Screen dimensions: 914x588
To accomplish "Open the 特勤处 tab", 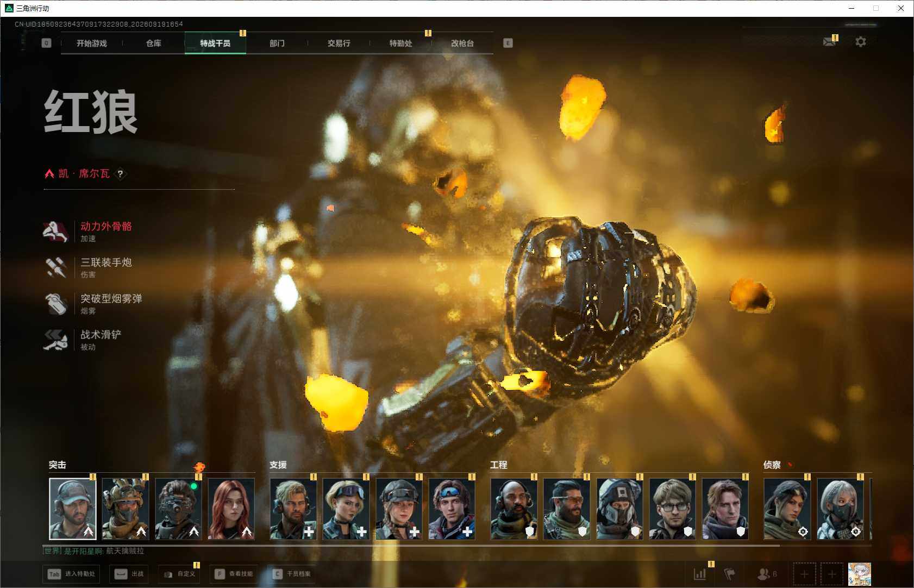I will pyautogui.click(x=400, y=43).
